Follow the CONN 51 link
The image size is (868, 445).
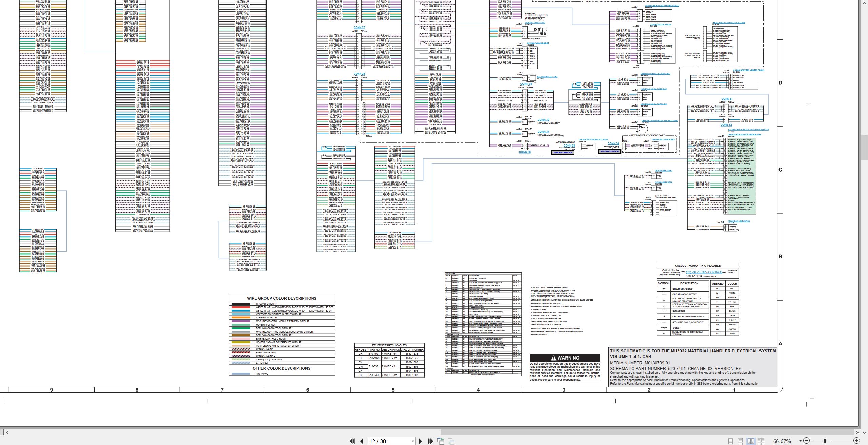click(727, 99)
